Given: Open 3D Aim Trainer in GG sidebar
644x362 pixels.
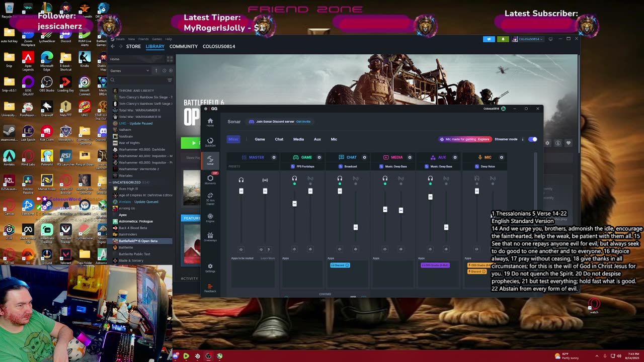Looking at the screenshot, I should pos(210,198).
